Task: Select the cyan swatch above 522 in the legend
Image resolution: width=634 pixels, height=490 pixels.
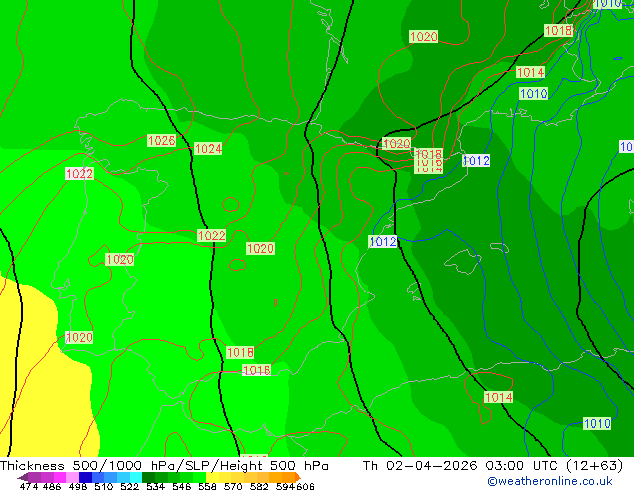Action: (x=136, y=477)
